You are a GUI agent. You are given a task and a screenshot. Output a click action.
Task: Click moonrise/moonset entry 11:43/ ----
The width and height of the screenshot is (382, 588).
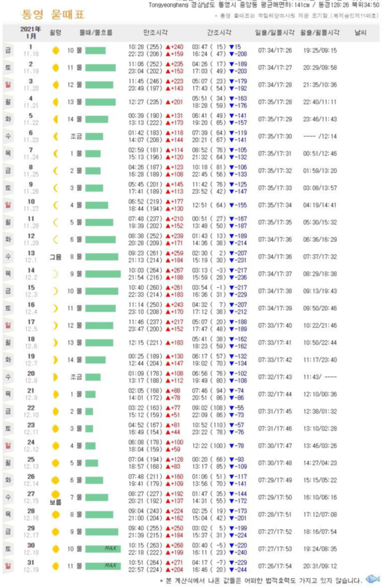click(320, 377)
